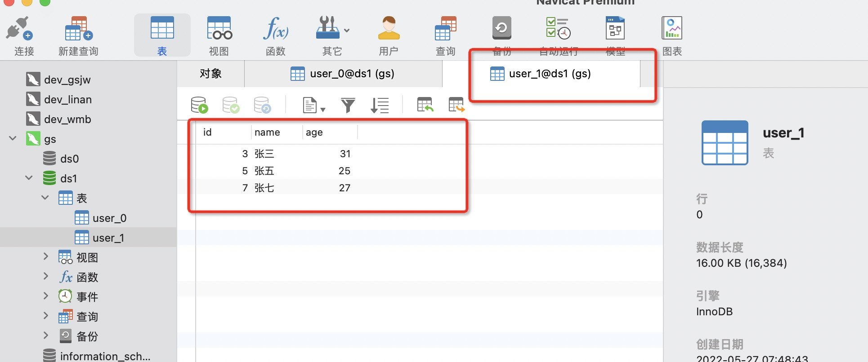Screen dimensions: 868x362
Task: Collapse the gs connection node
Action: (13, 138)
